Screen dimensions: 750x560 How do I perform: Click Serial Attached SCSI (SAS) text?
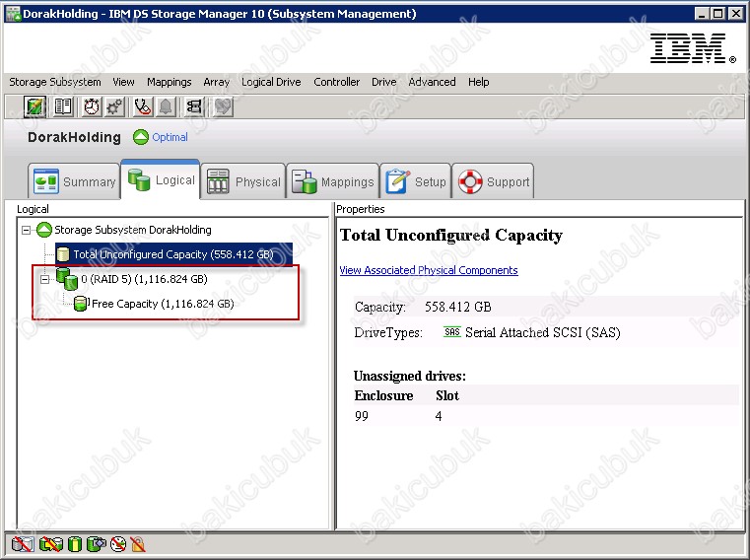coord(542,332)
